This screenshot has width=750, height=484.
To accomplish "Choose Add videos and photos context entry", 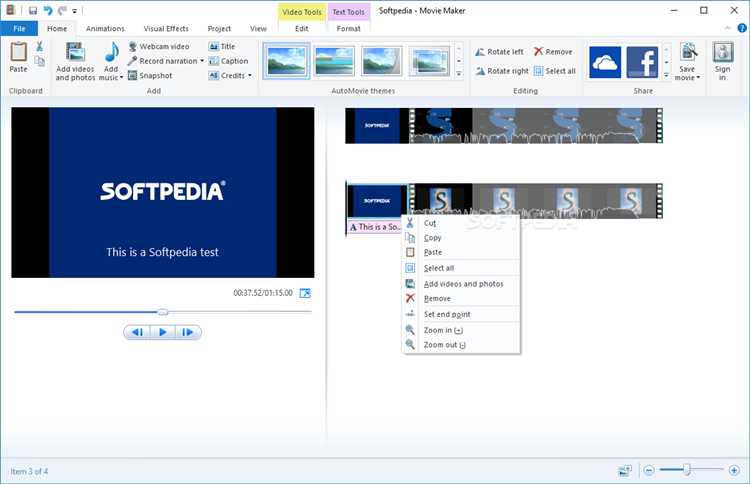I will (462, 284).
